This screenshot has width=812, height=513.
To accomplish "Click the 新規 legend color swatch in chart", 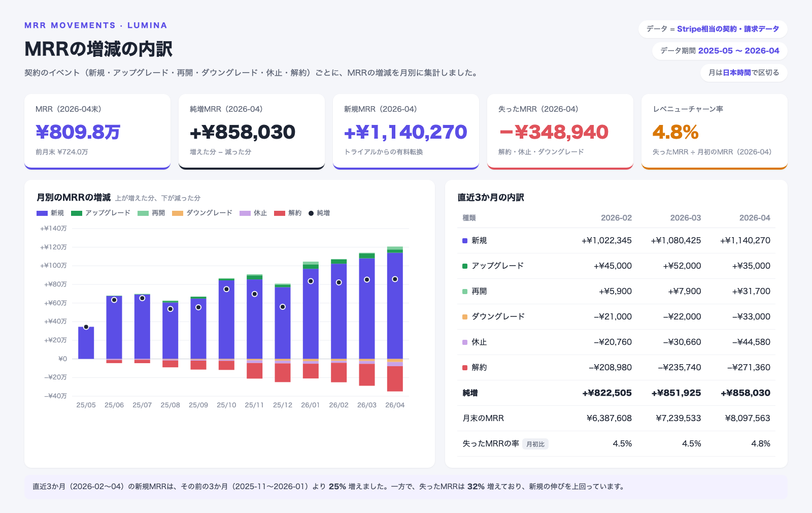I will tap(42, 213).
